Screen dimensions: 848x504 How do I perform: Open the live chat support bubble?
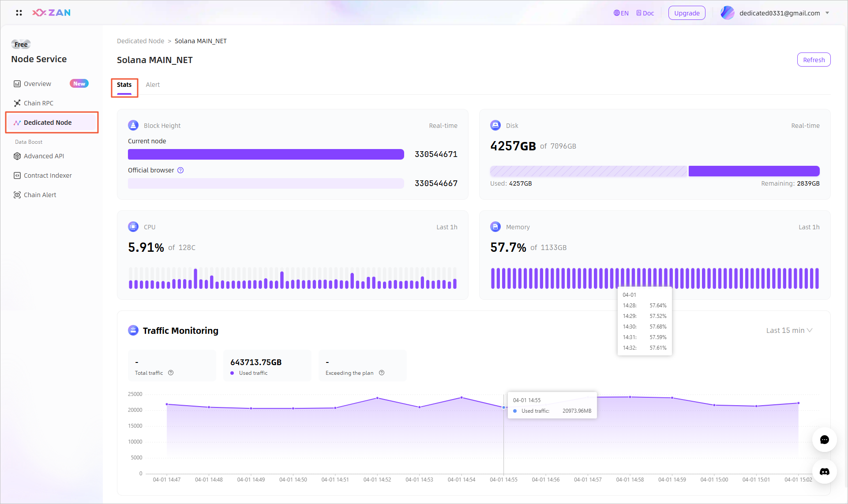coord(824,440)
